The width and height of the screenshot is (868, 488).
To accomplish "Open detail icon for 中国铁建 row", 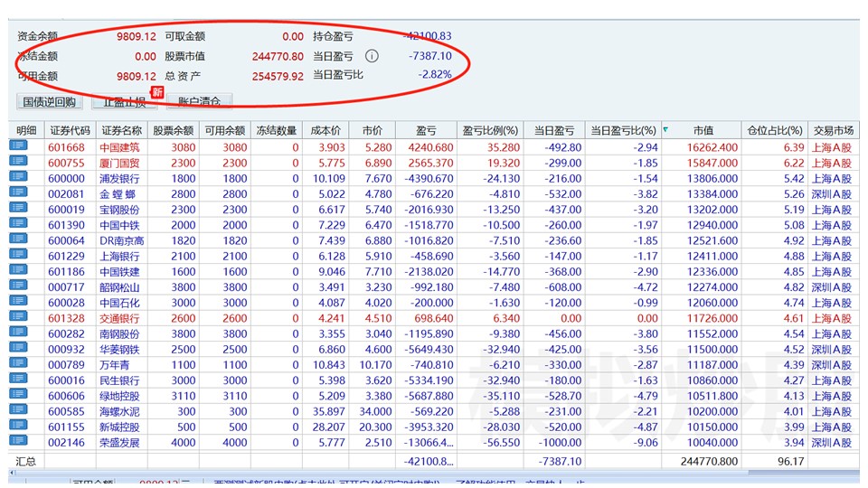I will (x=18, y=269).
